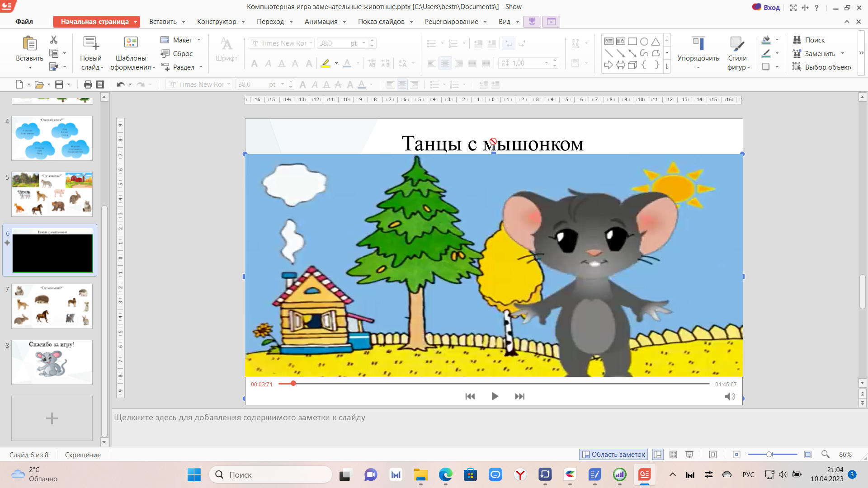The image size is (868, 488).
Task: Select the rectangle shape in shapes gallery
Action: 632,42
